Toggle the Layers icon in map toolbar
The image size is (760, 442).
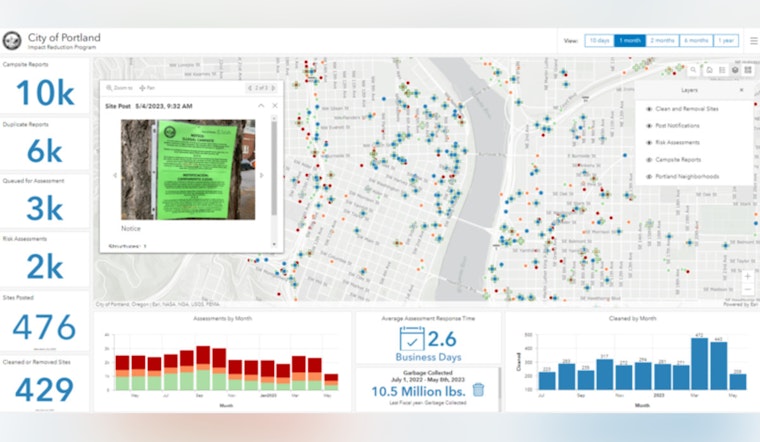tap(735, 70)
